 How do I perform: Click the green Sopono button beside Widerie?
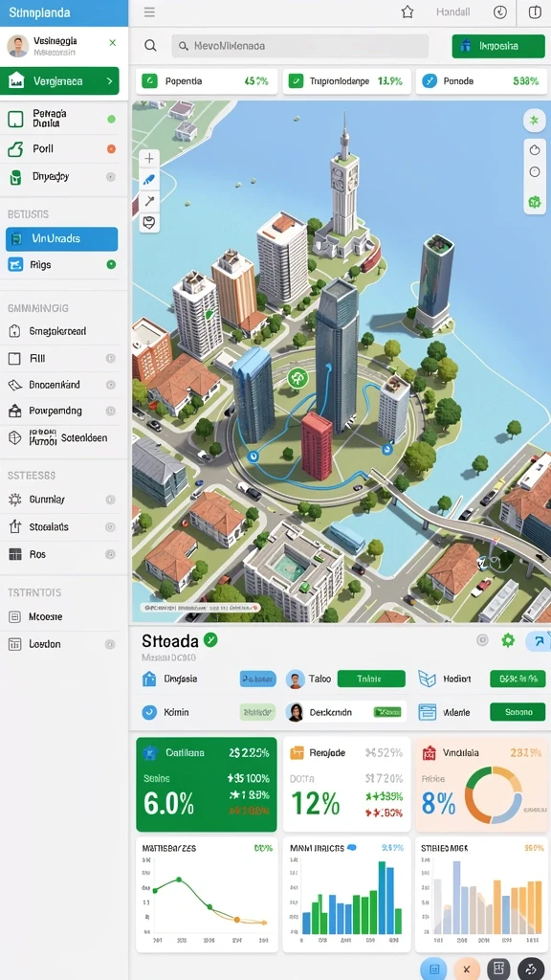tap(518, 712)
